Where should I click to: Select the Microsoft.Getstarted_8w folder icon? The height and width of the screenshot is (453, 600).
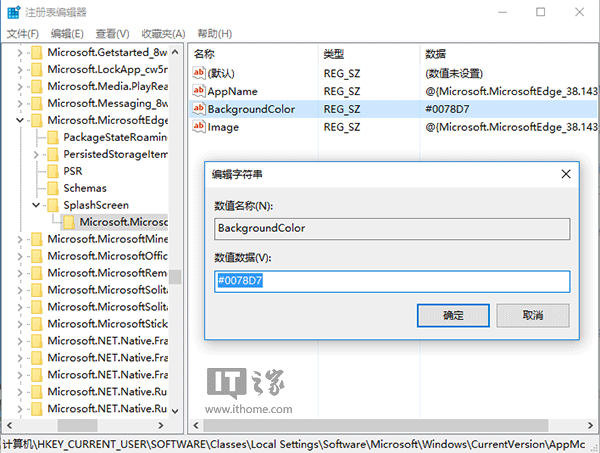pyautogui.click(x=37, y=52)
